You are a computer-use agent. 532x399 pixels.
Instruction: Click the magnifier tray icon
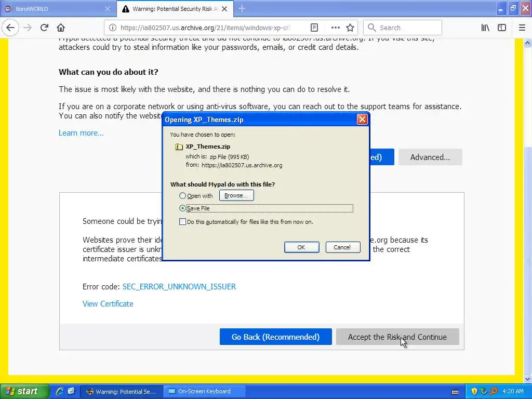494,392
